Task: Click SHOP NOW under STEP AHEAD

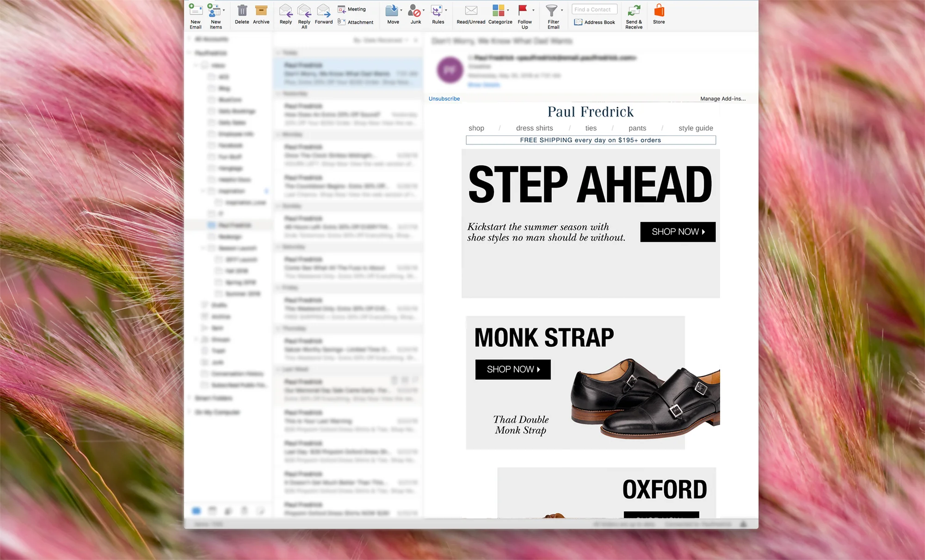Action: [677, 232]
